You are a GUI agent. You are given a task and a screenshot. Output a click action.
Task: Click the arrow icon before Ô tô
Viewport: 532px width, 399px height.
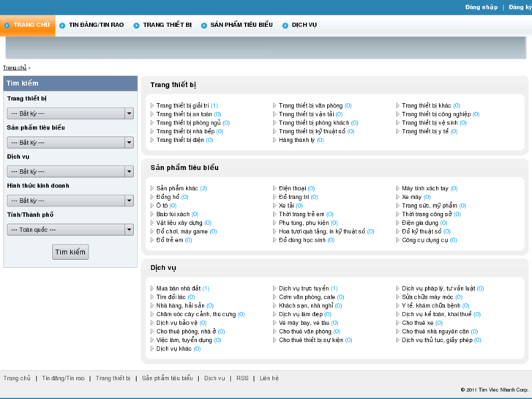coord(152,206)
